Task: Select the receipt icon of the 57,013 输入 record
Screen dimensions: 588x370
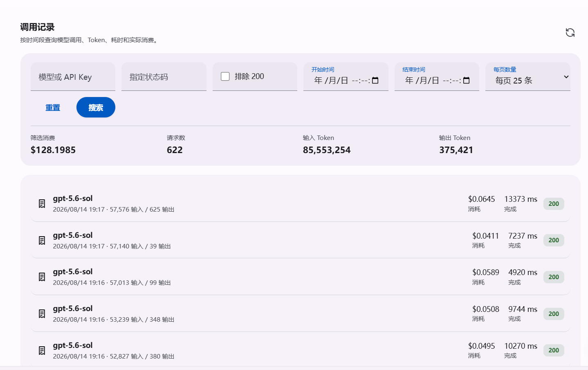Action: point(42,277)
